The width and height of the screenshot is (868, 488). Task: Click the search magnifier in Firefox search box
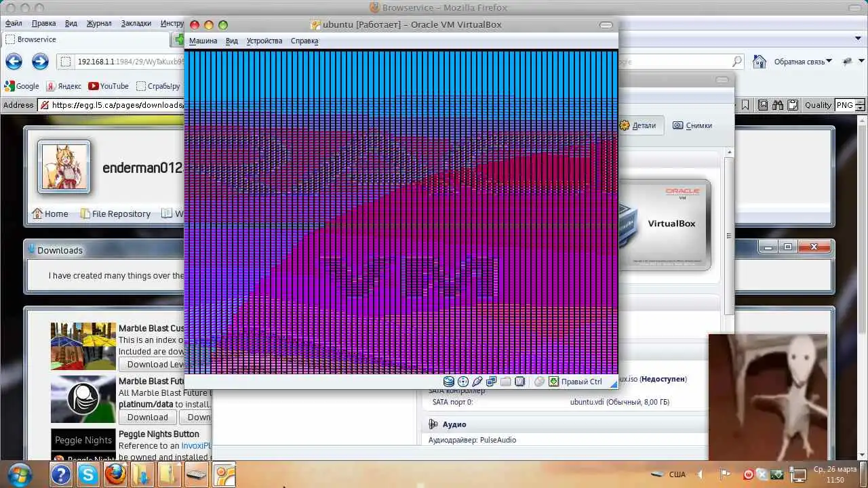click(x=737, y=62)
